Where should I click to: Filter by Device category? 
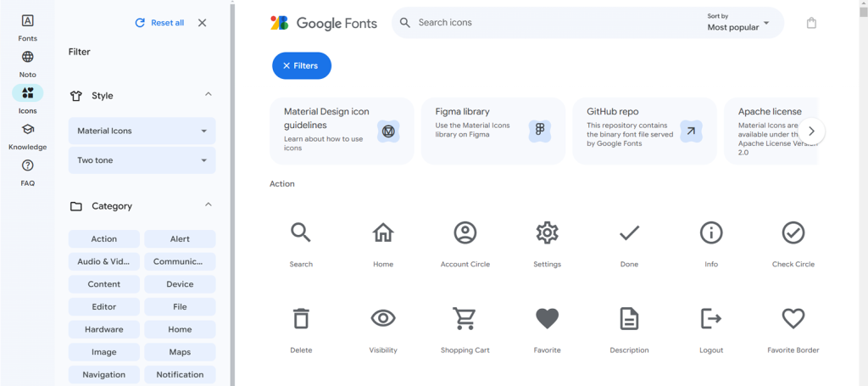pos(180,284)
